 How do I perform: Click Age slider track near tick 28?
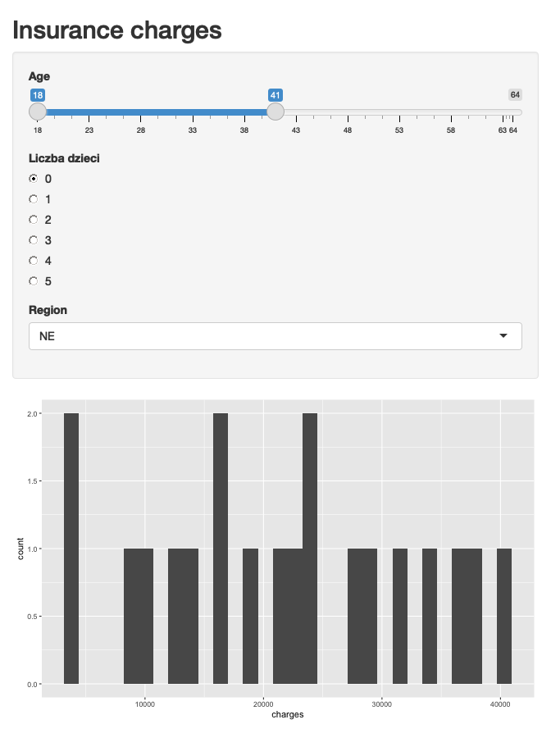141,112
